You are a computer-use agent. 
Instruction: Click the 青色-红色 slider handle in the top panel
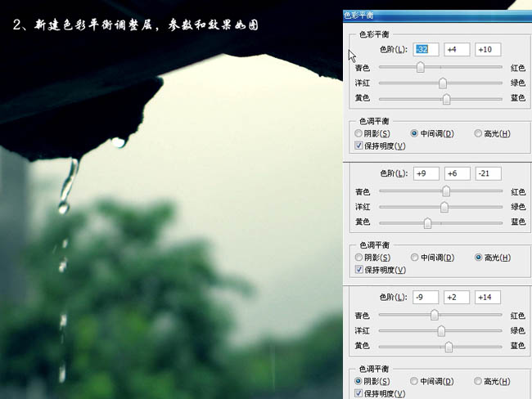click(421, 68)
